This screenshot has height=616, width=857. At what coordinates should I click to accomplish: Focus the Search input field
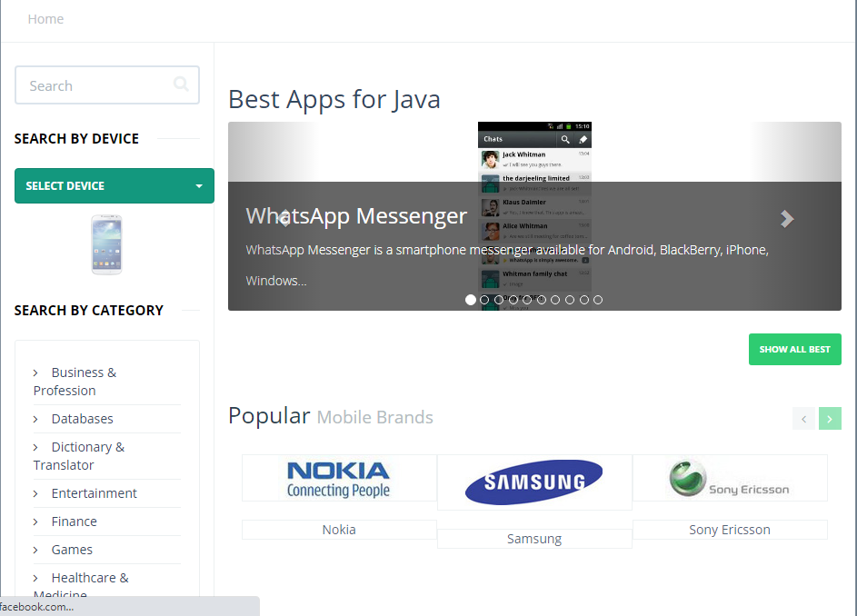[107, 85]
